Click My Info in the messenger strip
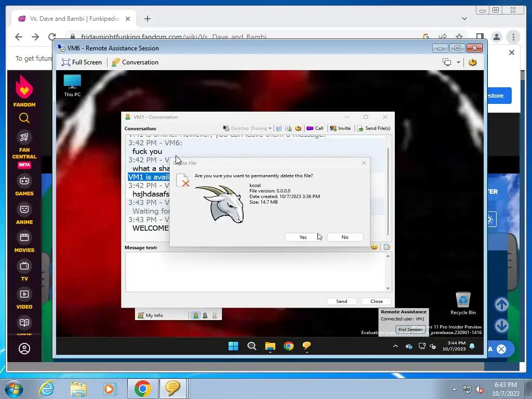The width and height of the screenshot is (532, 399). pos(150,315)
